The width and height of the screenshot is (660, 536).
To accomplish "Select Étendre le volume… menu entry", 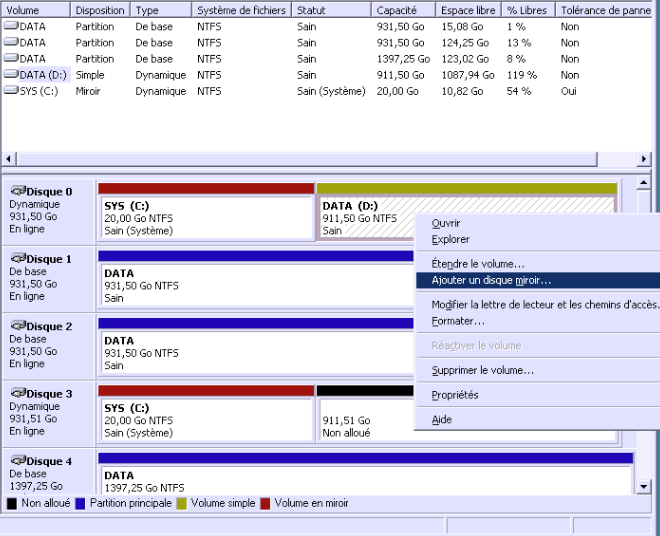I will coord(538,264).
